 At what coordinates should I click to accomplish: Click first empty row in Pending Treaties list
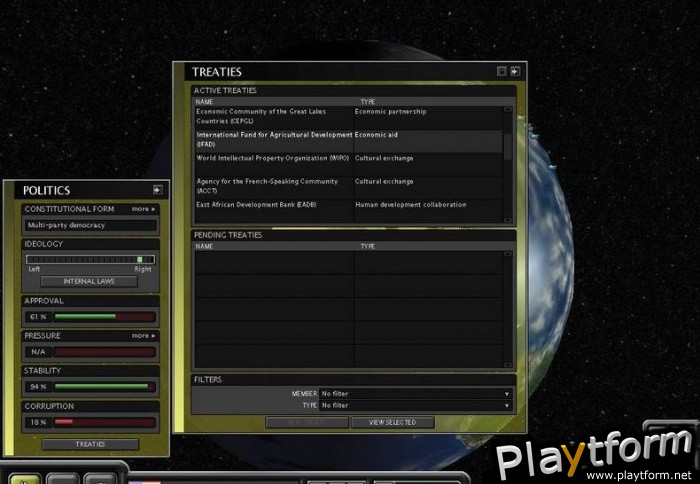coord(348,263)
